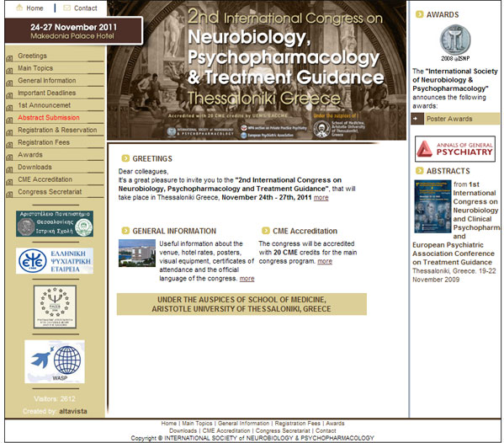This screenshot has height=443, width=504.
Task: Click the Aristotle University Medical School logo
Action: [55, 223]
